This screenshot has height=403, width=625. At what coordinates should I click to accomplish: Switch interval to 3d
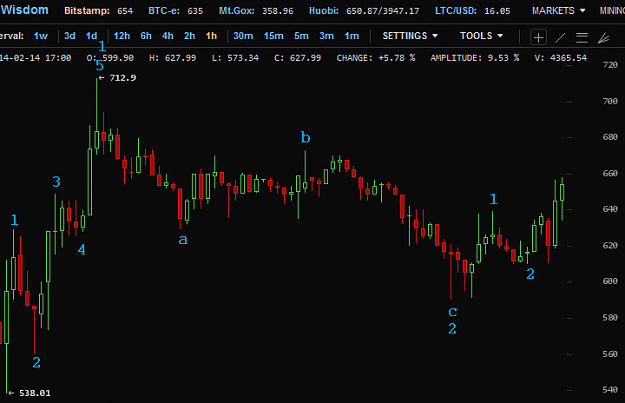[x=70, y=36]
